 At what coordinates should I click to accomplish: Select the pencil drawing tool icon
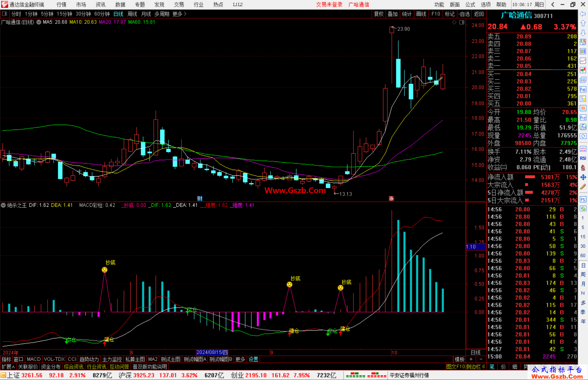point(583,187)
